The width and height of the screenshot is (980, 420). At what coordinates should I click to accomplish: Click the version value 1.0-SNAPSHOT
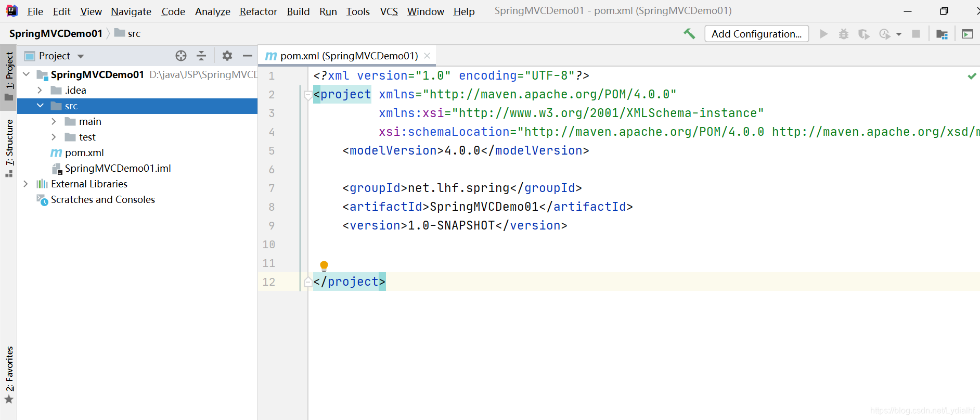click(452, 225)
